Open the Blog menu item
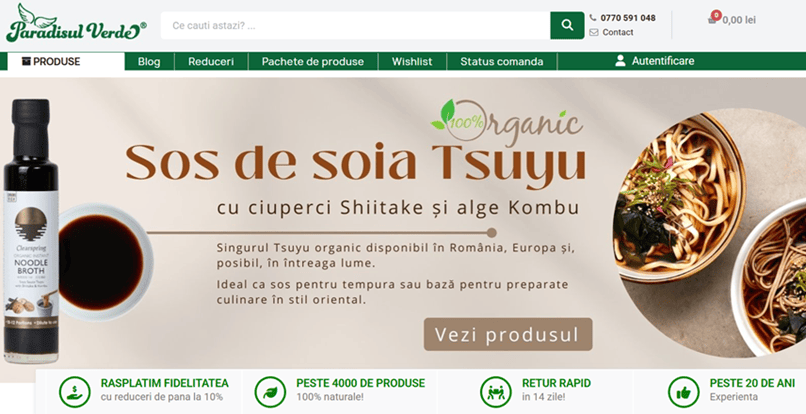 [149, 61]
